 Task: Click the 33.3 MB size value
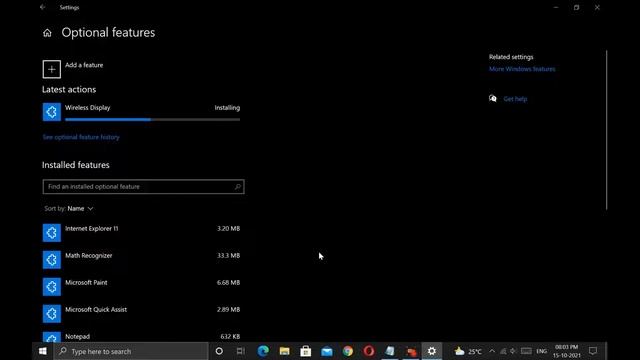[229, 256]
